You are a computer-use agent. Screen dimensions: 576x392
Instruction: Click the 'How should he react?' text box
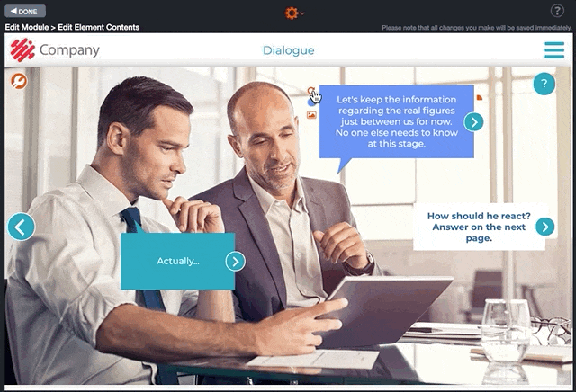click(x=479, y=227)
